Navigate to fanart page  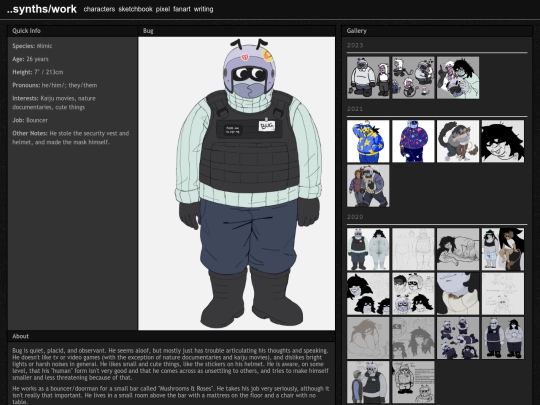[182, 9]
